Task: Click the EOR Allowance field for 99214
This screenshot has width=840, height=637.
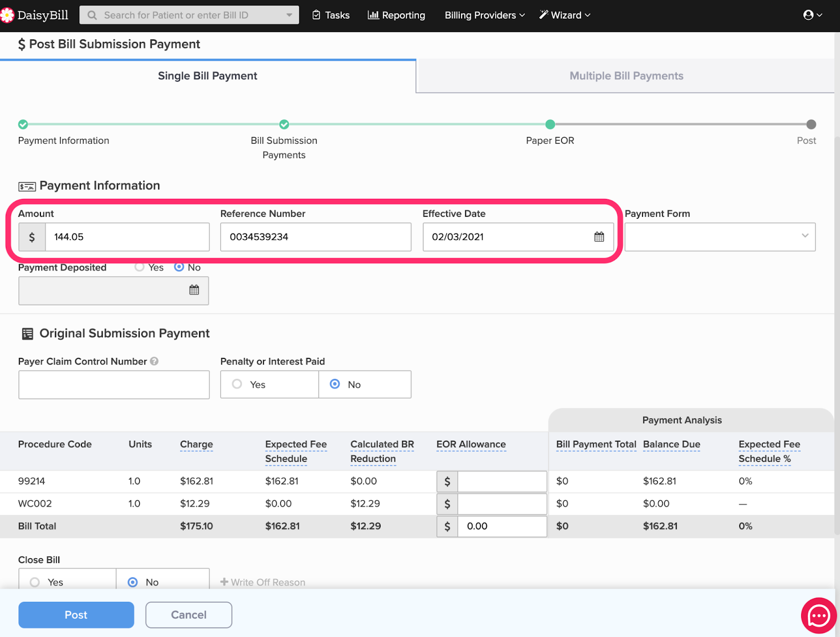Action: [x=501, y=481]
